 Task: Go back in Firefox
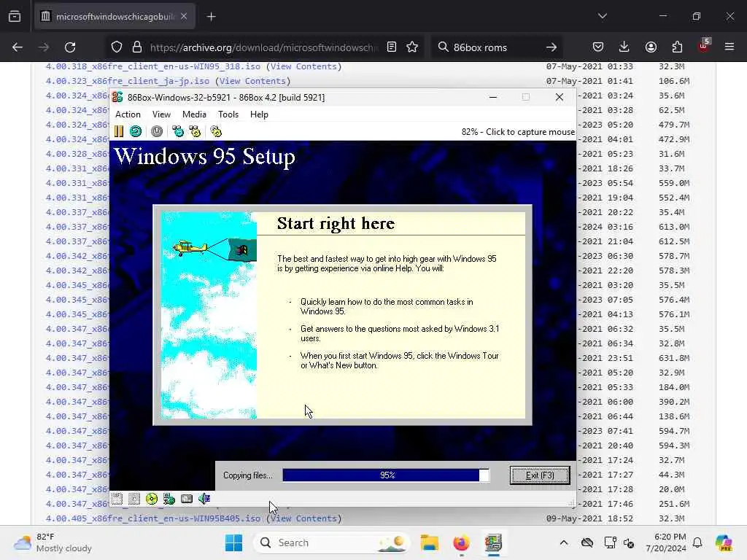coord(18,47)
